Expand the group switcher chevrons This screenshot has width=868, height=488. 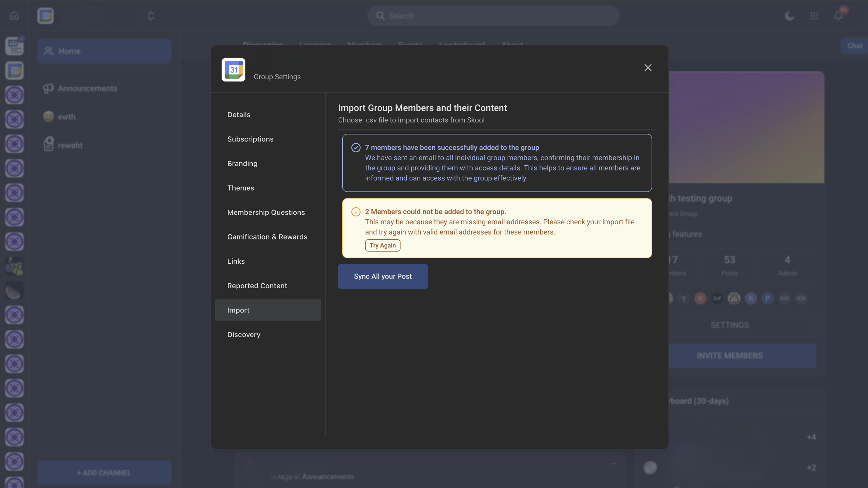(151, 16)
